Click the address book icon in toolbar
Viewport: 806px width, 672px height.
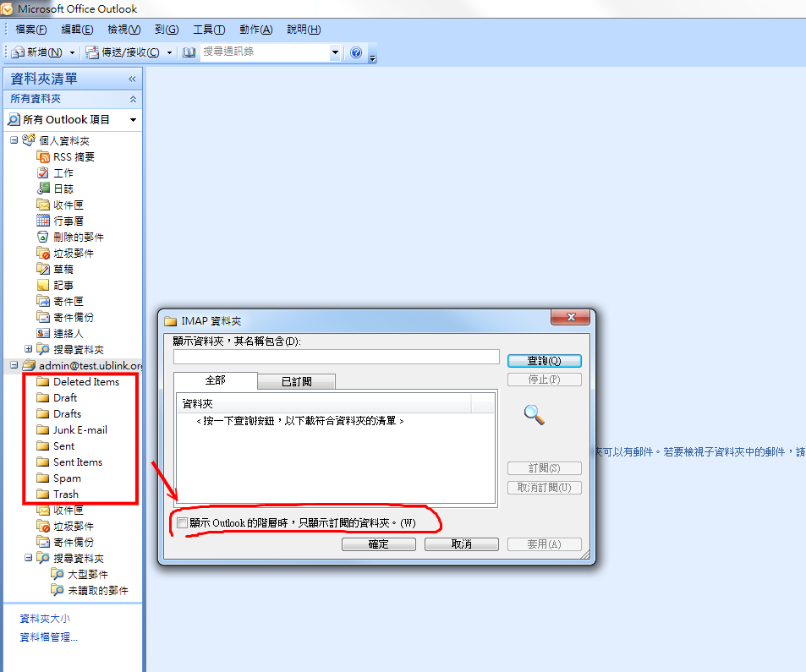coord(189,52)
